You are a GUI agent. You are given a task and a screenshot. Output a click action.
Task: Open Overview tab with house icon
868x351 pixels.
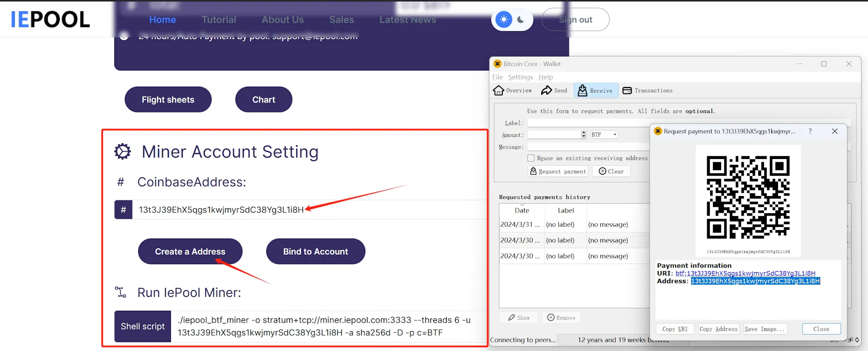512,90
